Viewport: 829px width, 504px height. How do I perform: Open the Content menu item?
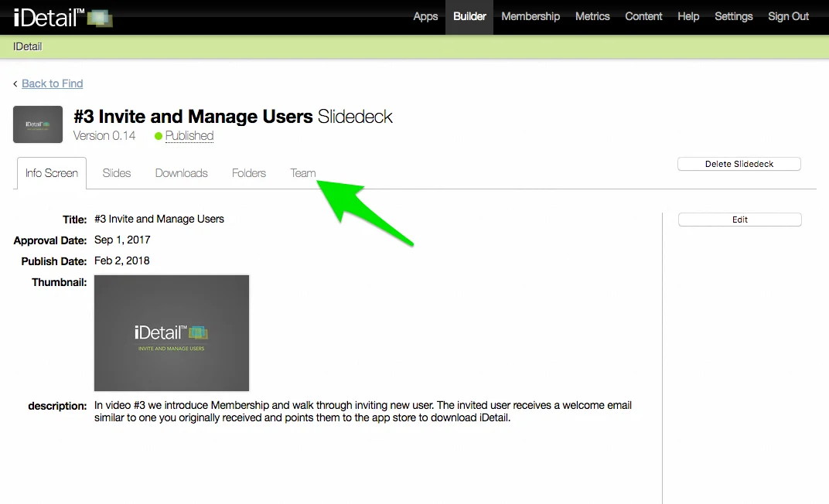pyautogui.click(x=643, y=16)
